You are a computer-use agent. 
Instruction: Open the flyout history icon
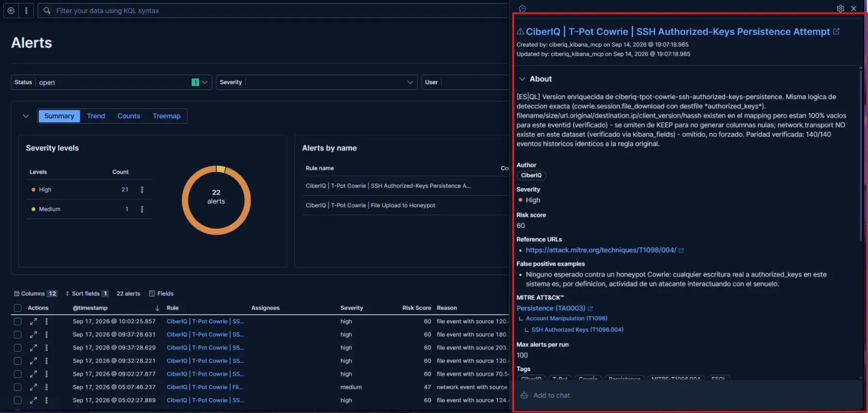point(522,9)
